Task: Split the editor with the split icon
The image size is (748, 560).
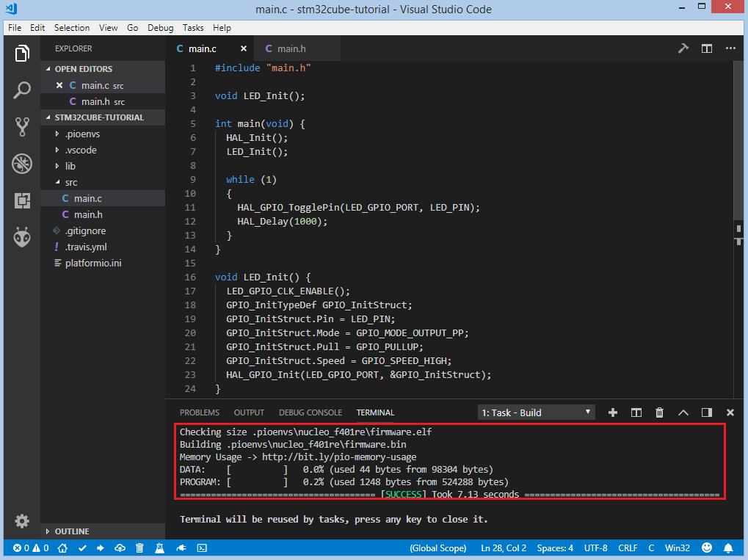Action: point(706,48)
